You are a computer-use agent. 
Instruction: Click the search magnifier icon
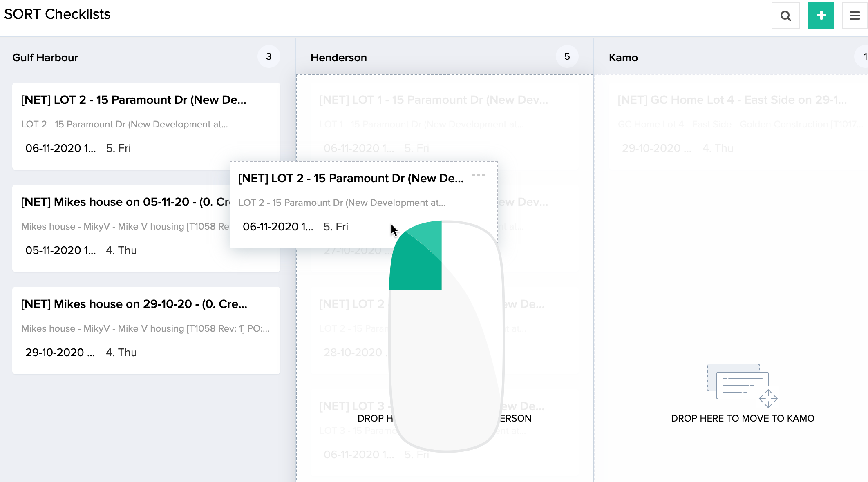[x=785, y=16]
